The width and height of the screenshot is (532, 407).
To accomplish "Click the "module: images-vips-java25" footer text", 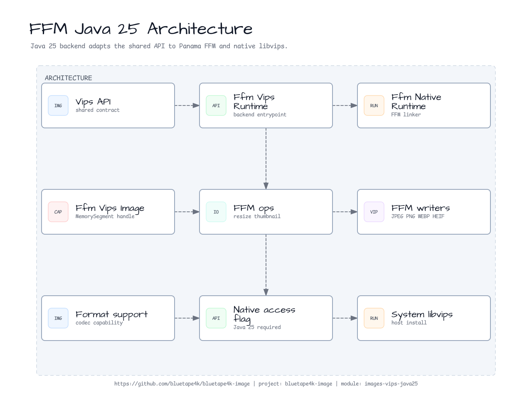I will (x=379, y=384).
